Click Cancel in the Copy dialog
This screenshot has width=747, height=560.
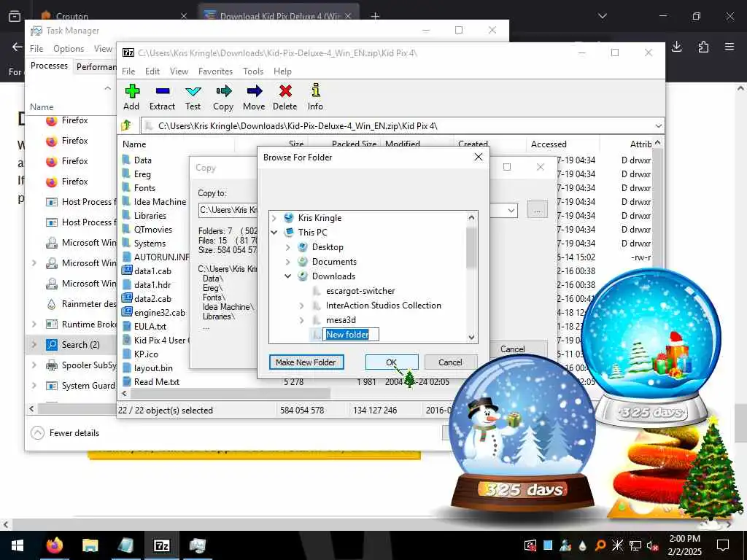513,349
